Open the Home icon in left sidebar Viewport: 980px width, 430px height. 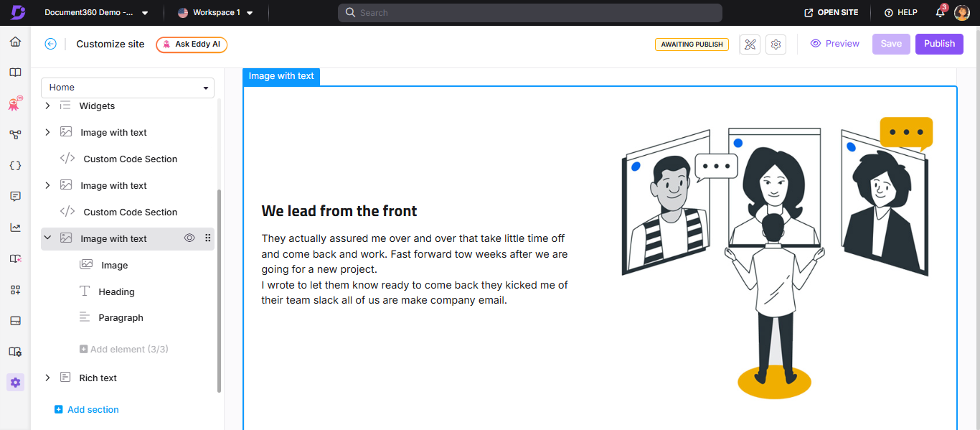coord(15,42)
